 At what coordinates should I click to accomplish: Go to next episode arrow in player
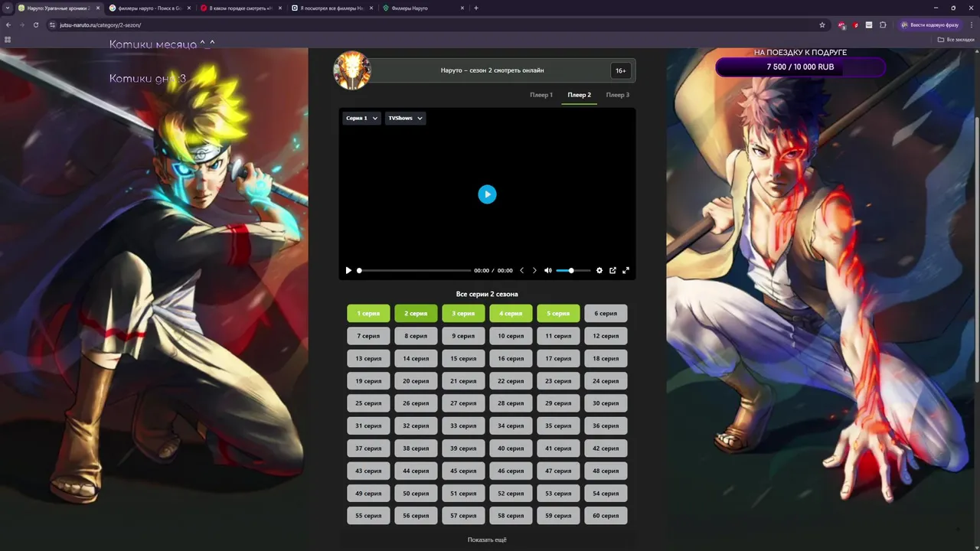[534, 270]
